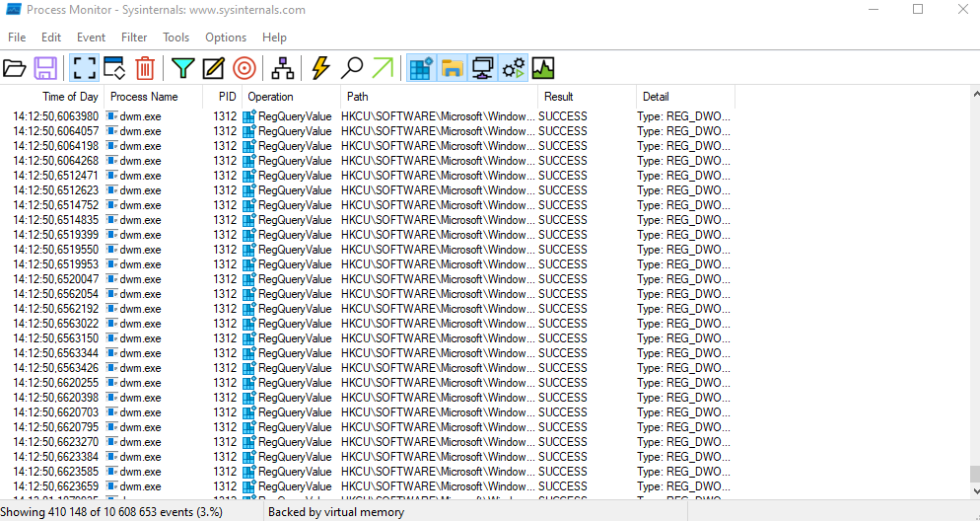The image size is (980, 521).
Task: Click the scrollbar up arrow
Action: point(975,93)
